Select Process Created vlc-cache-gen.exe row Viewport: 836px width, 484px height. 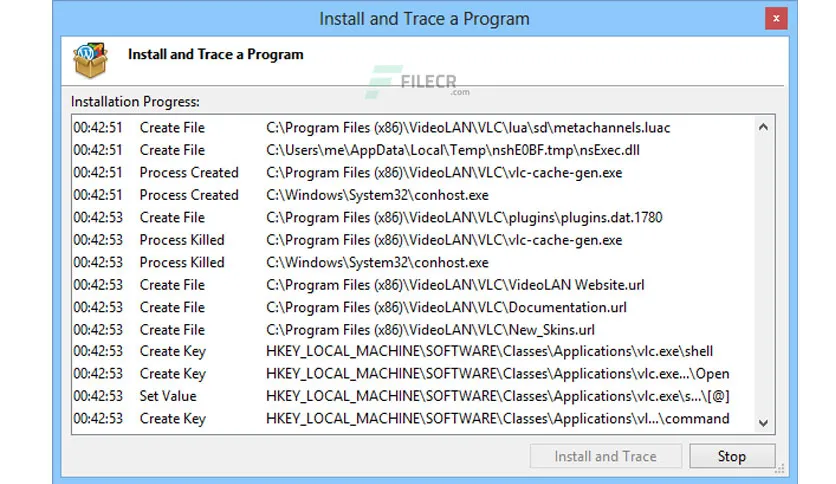pyautogui.click(x=413, y=173)
